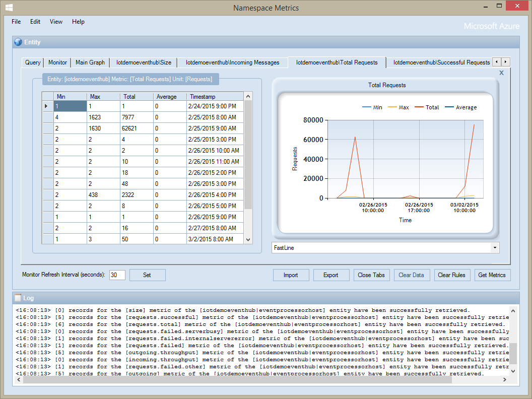The height and width of the screenshot is (399, 532).
Task: Open the View menu
Action: 56,22
